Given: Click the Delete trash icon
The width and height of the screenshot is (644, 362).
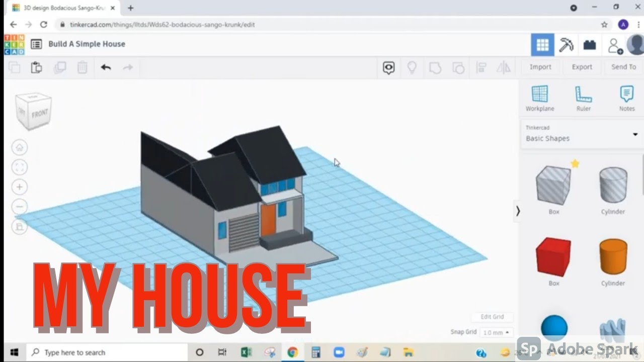Looking at the screenshot, I should 82,67.
